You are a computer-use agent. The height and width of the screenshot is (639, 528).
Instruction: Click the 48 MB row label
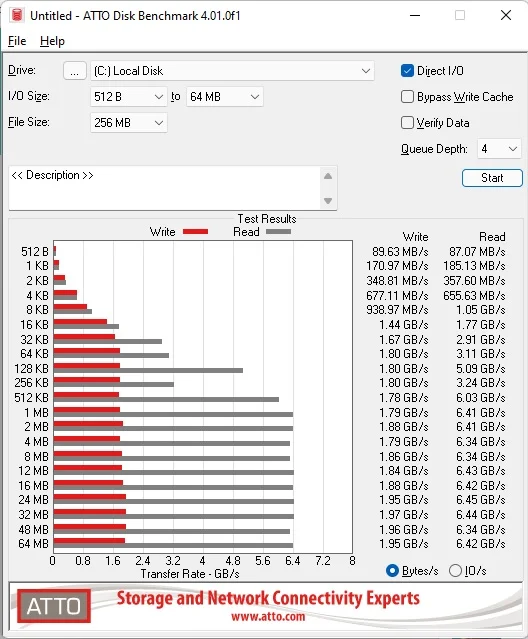(33, 530)
